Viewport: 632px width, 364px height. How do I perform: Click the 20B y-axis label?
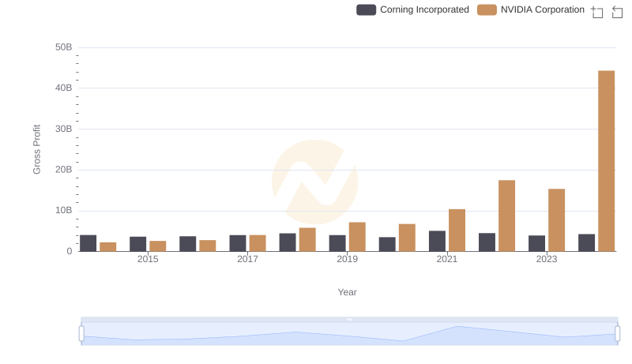64,170
